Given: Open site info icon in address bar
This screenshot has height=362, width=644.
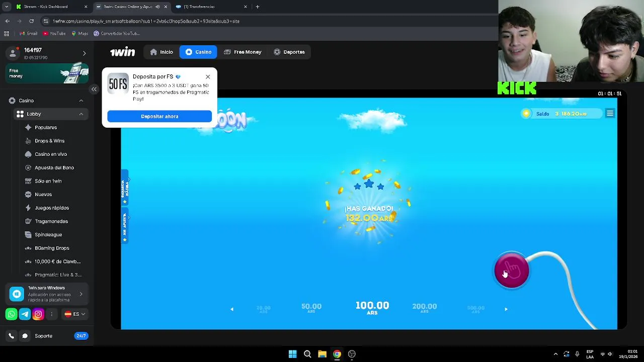Looking at the screenshot, I should tap(46, 21).
